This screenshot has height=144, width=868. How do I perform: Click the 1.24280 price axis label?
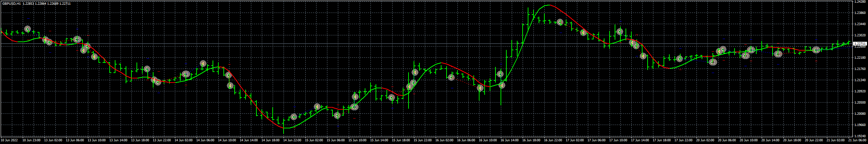(860, 2)
